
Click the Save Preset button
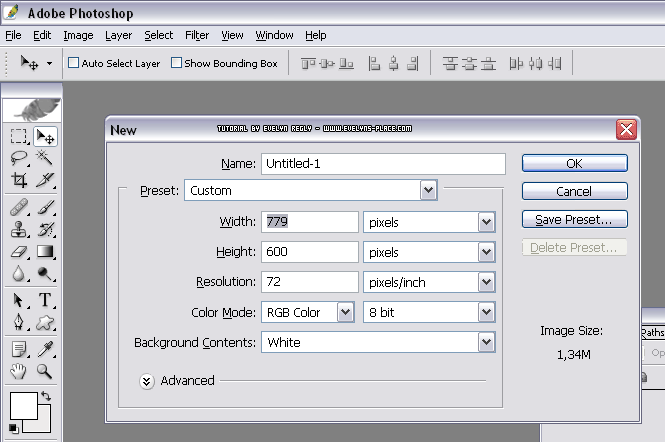(575, 219)
